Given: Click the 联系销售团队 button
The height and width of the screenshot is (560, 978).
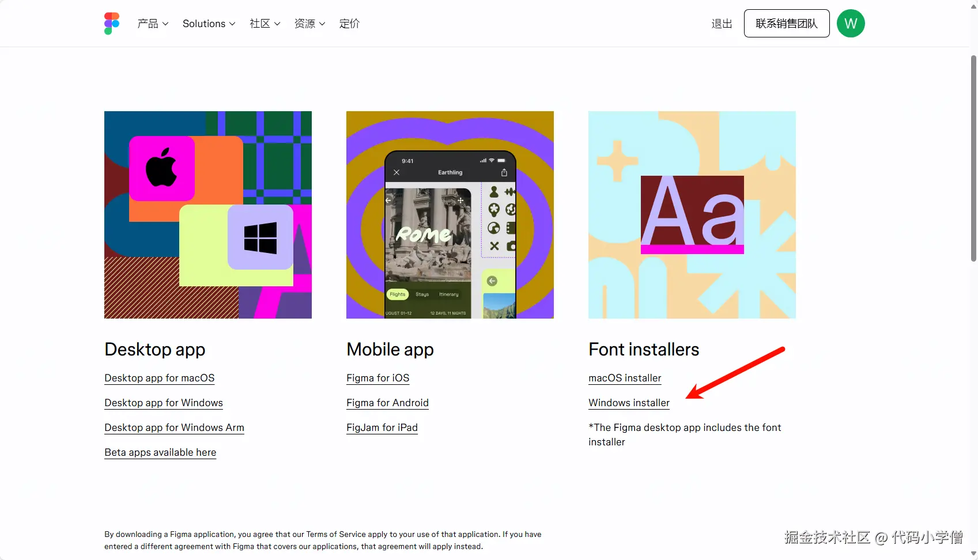Looking at the screenshot, I should (787, 24).
